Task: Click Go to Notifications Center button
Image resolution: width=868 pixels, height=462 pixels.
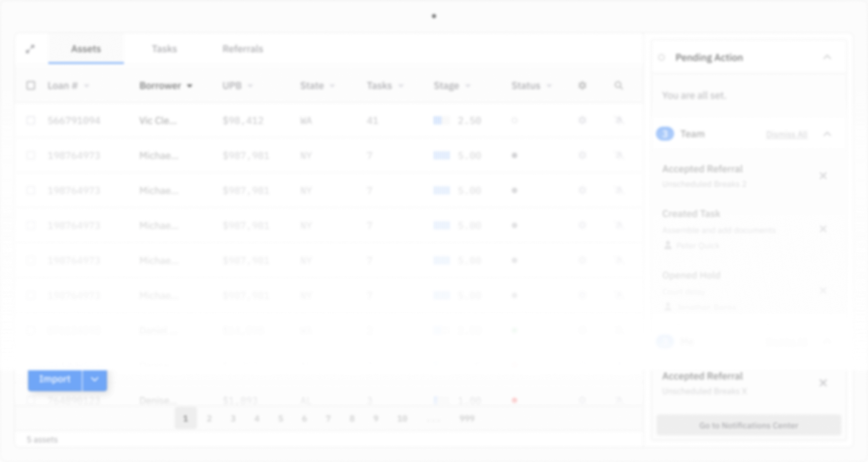Action: pyautogui.click(x=748, y=425)
